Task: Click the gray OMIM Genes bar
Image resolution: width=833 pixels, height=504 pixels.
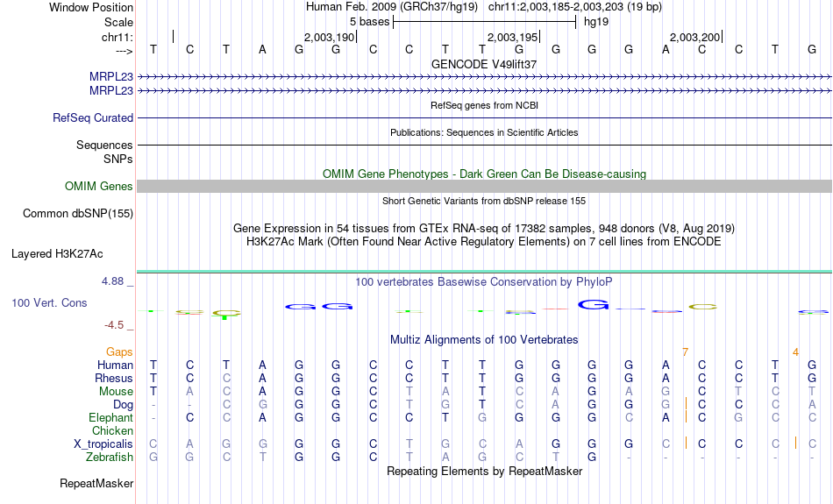Action: tap(485, 187)
